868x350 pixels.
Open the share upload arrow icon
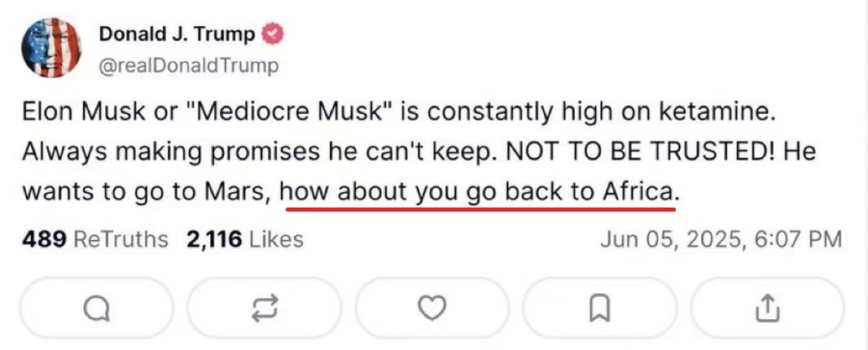tap(766, 308)
